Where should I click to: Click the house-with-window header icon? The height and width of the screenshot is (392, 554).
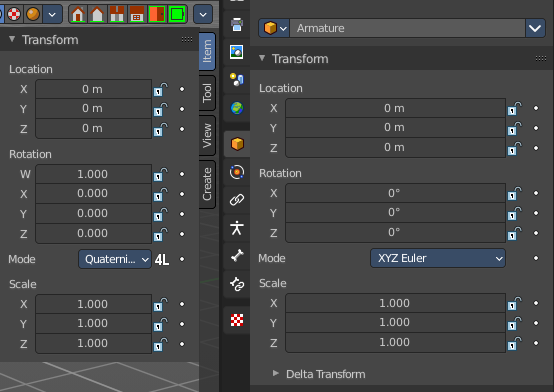coord(137,14)
